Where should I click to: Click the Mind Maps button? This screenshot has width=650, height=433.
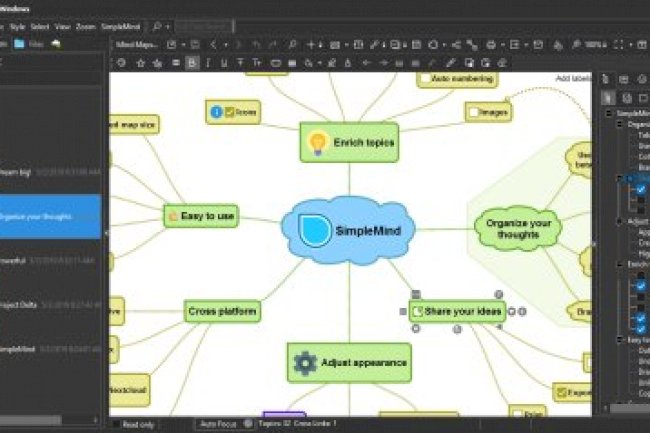tap(136, 45)
